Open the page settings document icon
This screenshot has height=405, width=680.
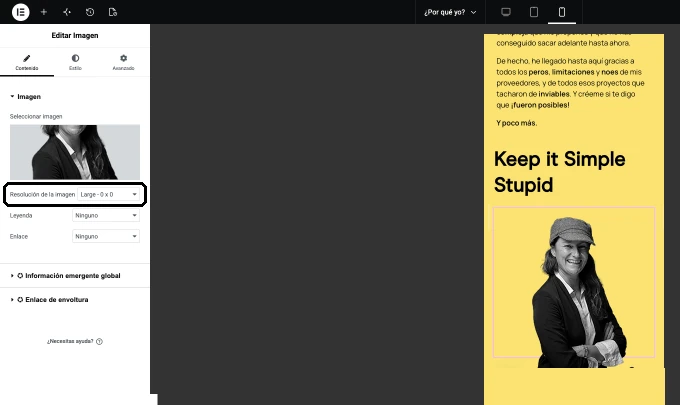click(113, 12)
